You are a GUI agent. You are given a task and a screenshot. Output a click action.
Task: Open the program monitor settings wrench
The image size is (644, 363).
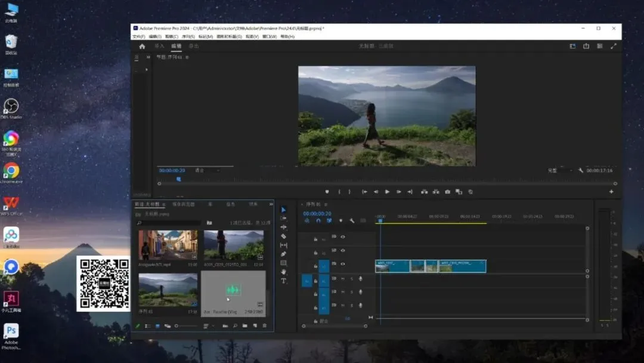coord(581,171)
